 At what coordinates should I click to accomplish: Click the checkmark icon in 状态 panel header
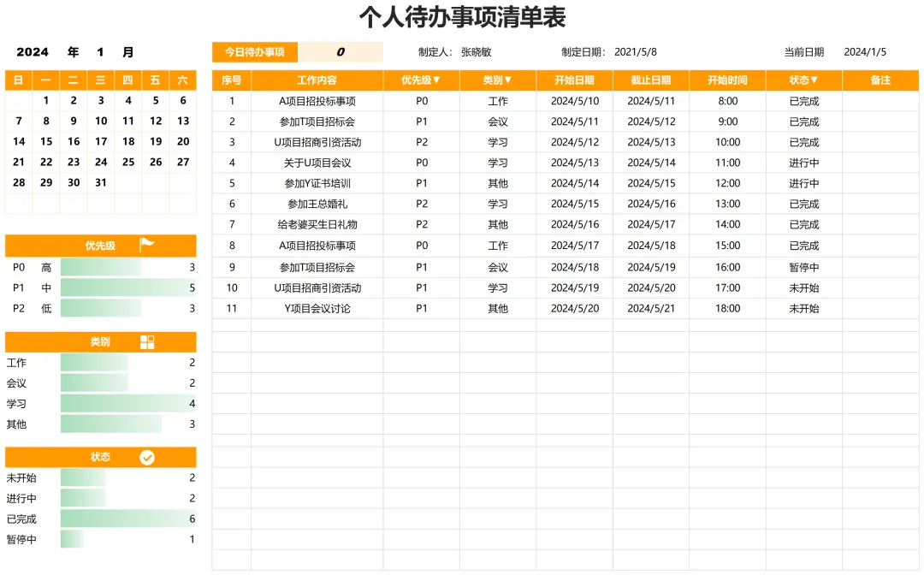pos(147,457)
